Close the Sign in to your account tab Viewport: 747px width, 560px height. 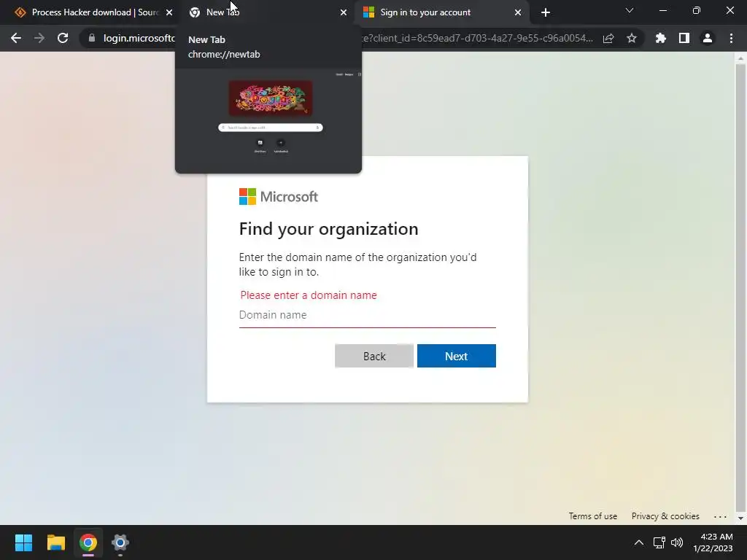(x=518, y=12)
